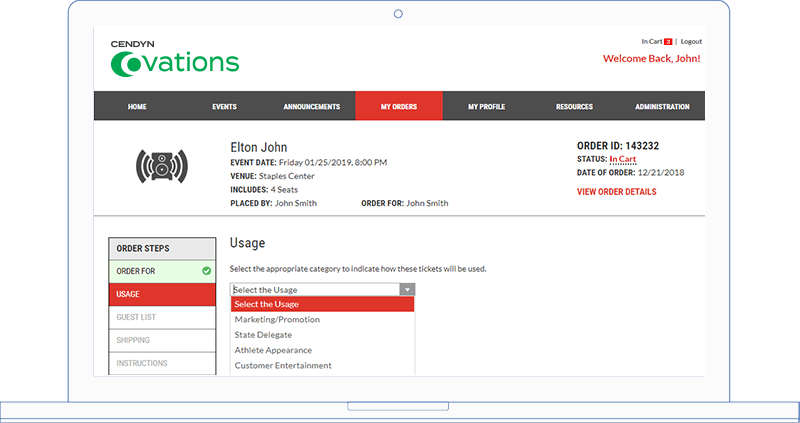This screenshot has height=423, width=800.
Task: Choose Marketing/Promotion from the list
Action: (322, 319)
